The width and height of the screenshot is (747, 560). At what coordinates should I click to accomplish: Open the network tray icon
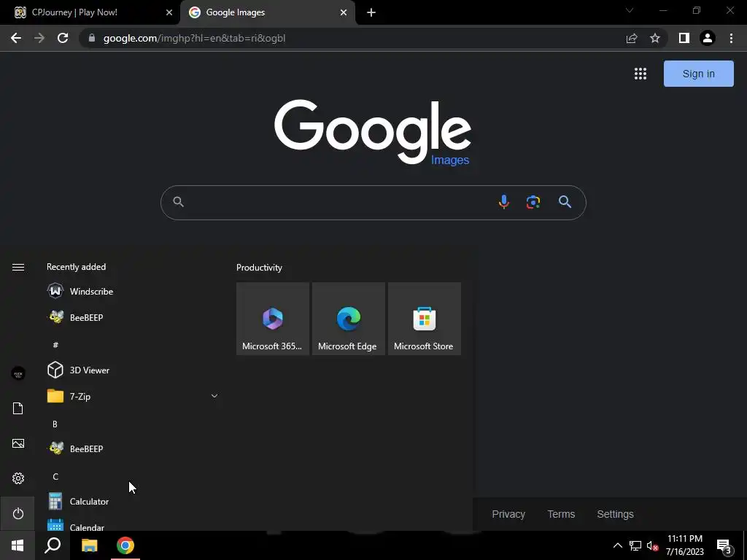coord(635,545)
